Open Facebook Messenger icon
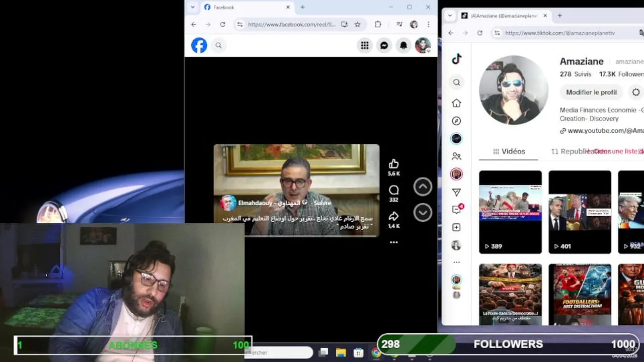 click(x=384, y=45)
